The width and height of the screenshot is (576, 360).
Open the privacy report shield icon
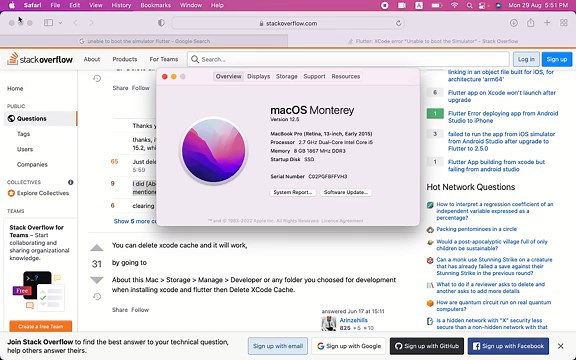(x=161, y=23)
